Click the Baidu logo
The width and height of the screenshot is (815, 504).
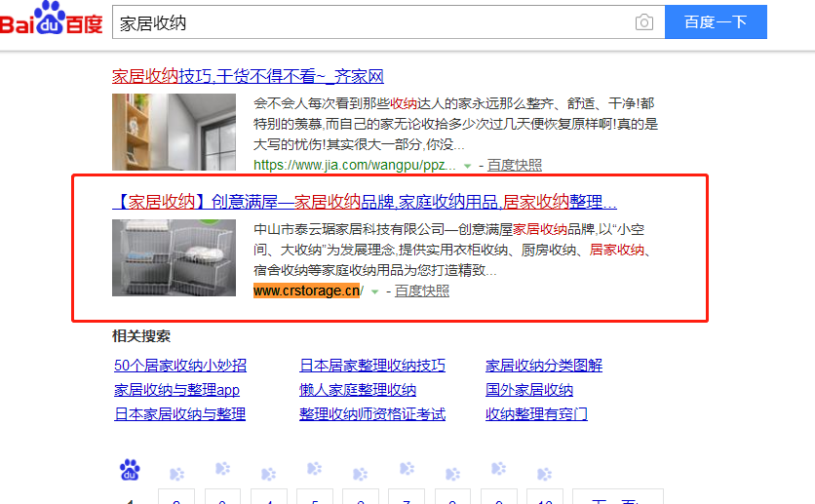tap(51, 19)
